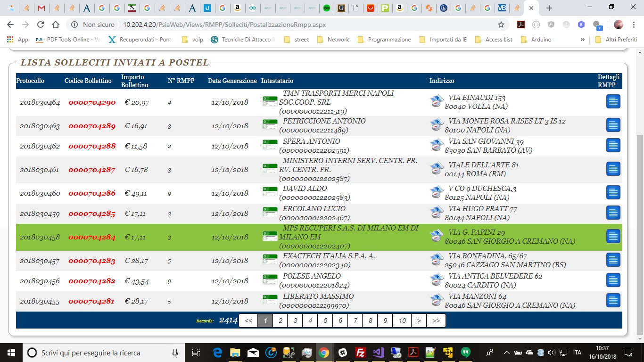Go to next page with > button
The width and height of the screenshot is (644, 362).
pos(419,321)
